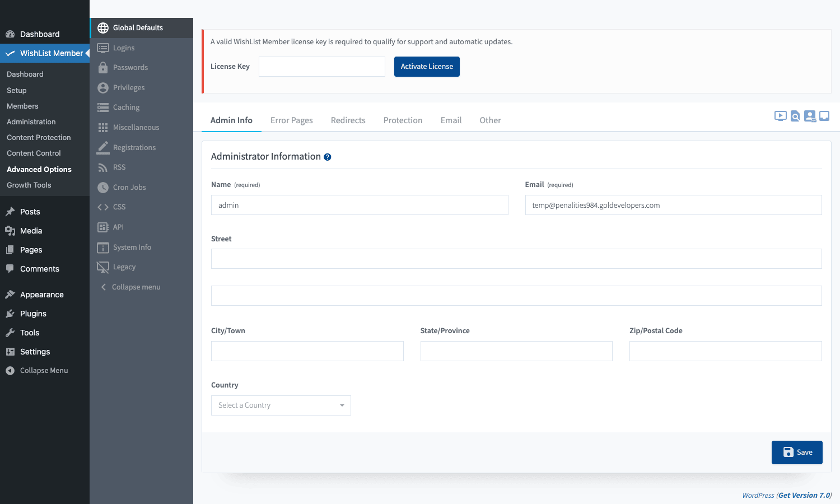840x504 pixels.
Task: Switch to the Email tab
Action: (451, 120)
